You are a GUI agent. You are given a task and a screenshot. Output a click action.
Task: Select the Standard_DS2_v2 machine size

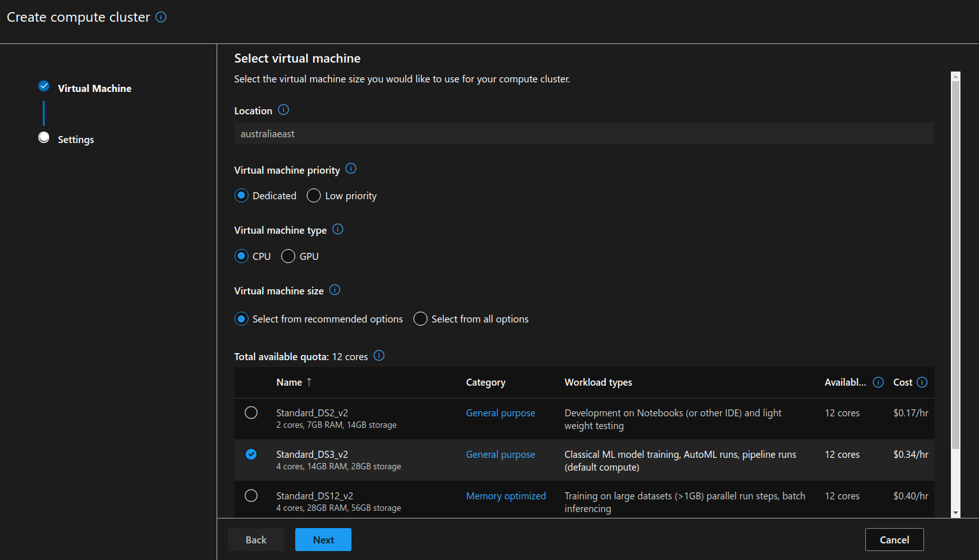(251, 412)
